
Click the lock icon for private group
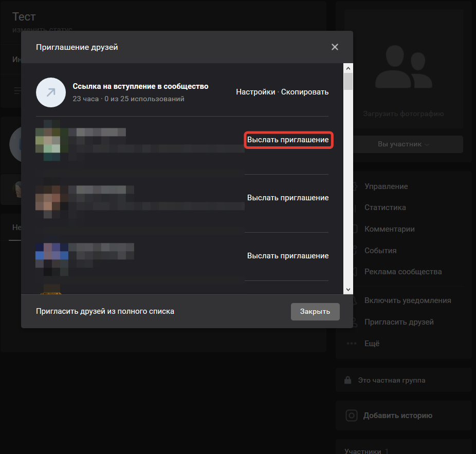[348, 381]
